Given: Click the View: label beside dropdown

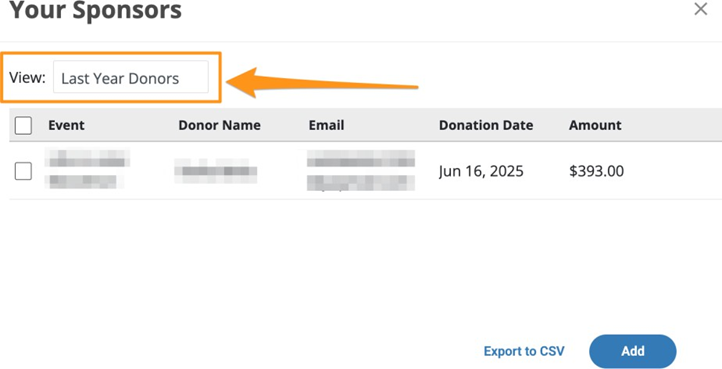Looking at the screenshot, I should click(x=28, y=77).
